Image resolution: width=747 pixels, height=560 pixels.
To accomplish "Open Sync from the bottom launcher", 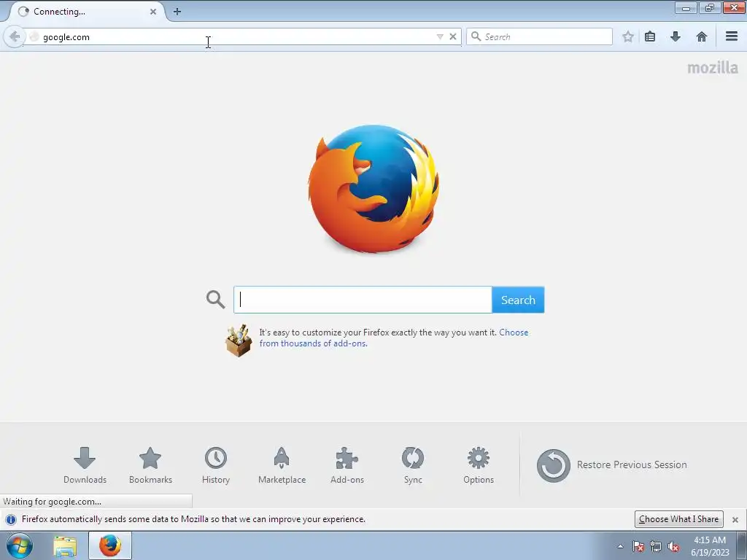I will click(x=413, y=465).
